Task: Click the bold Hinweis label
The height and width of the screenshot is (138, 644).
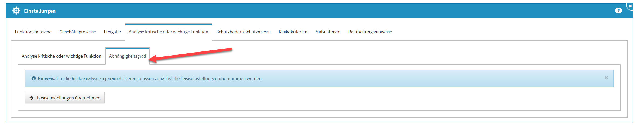Action: point(46,78)
